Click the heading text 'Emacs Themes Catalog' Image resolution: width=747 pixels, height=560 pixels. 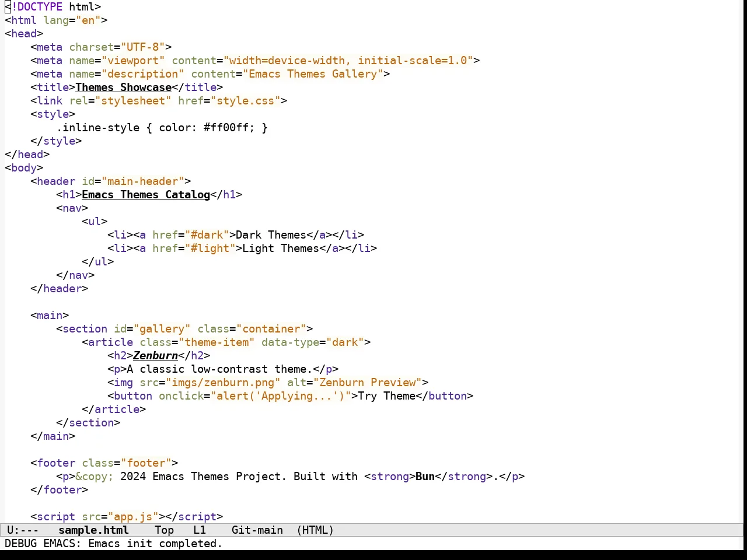point(146,195)
